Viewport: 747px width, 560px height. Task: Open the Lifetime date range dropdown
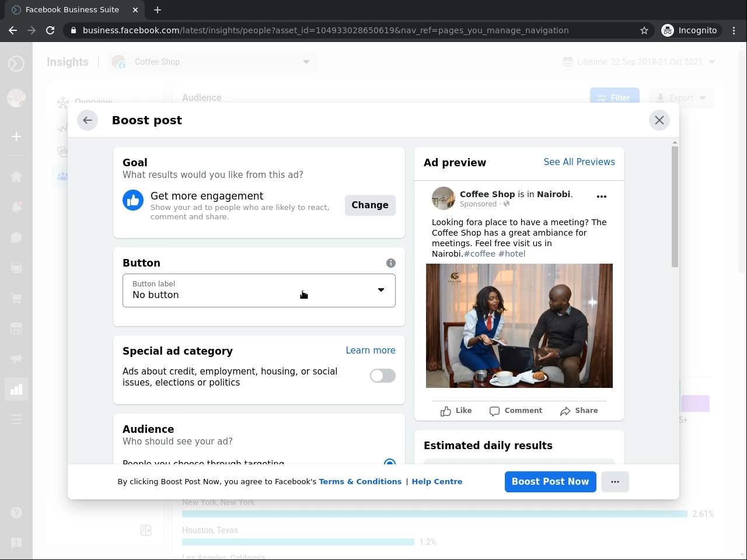(x=640, y=62)
